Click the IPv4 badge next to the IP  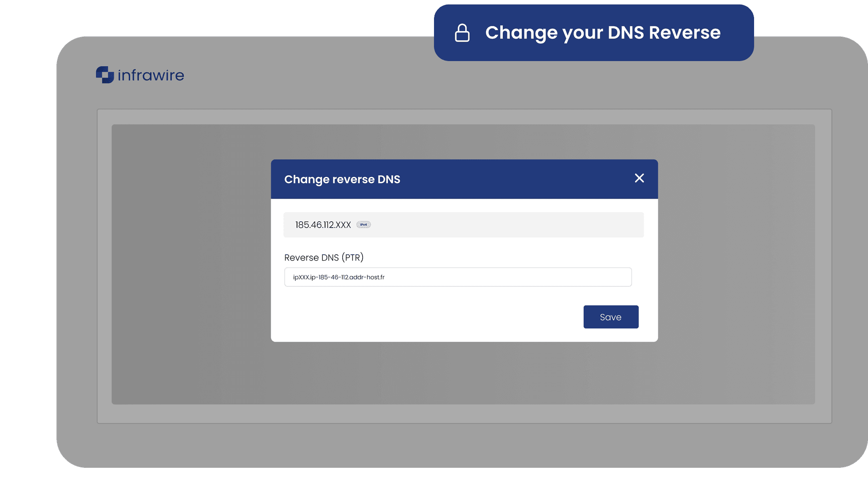tap(363, 224)
